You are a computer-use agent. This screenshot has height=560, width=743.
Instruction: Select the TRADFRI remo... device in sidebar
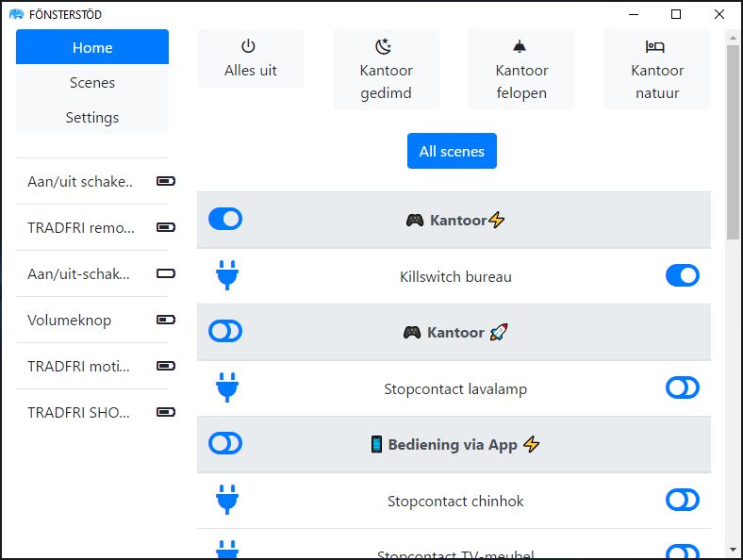point(81,227)
